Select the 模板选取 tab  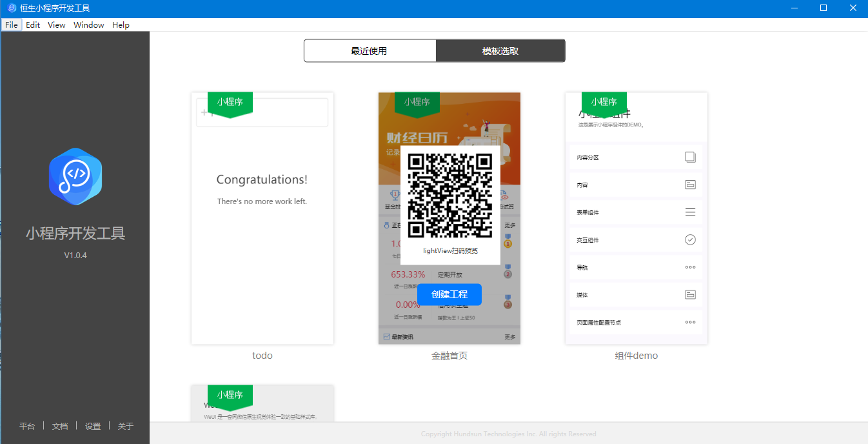click(500, 51)
